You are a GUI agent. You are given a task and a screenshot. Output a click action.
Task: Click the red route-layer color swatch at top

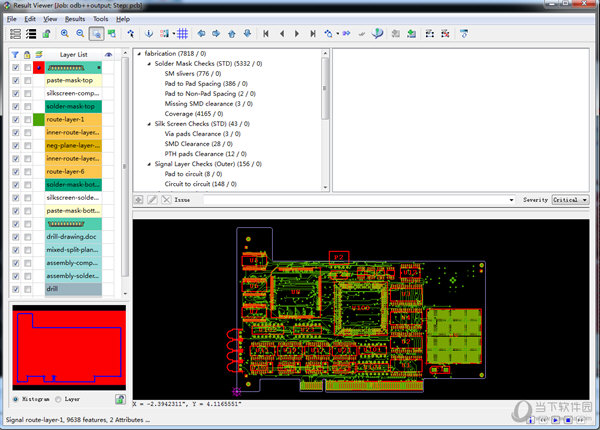[39, 67]
